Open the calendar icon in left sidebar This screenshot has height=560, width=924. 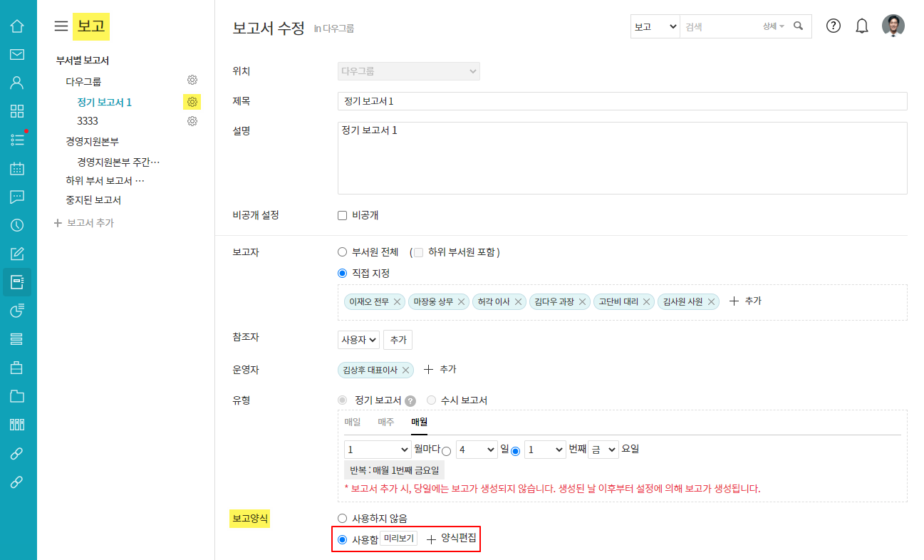(x=17, y=168)
